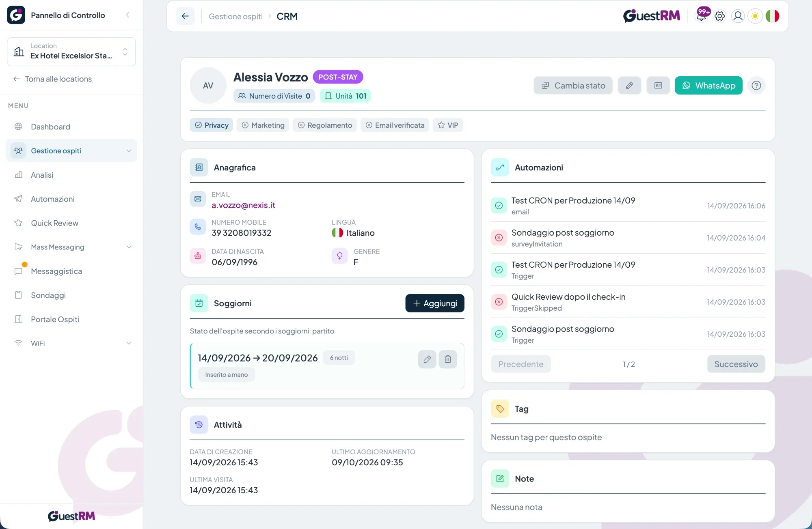This screenshot has height=529, width=812.
Task: Click the Attività history icon
Action: tap(199, 425)
